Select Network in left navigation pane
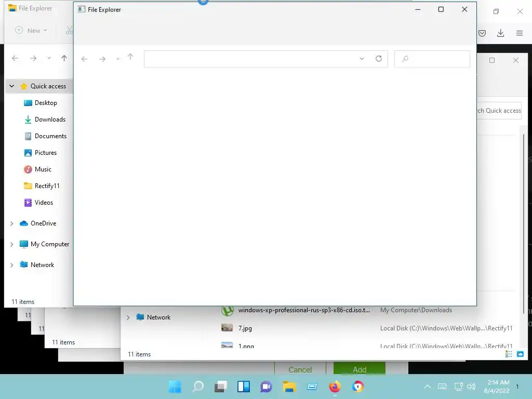The image size is (532, 399). [x=43, y=265]
